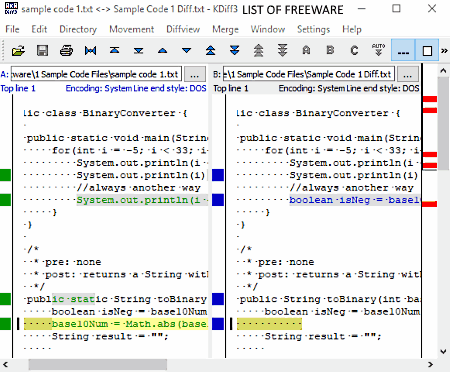The width and height of the screenshot is (450, 372).
Task: Click the vertical scrollbar thumb
Action: [443, 123]
